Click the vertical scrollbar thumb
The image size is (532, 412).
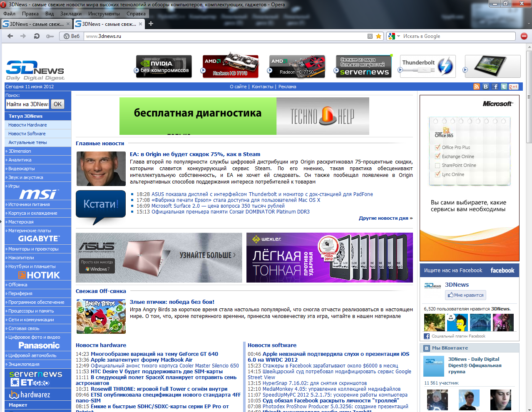(x=529, y=98)
